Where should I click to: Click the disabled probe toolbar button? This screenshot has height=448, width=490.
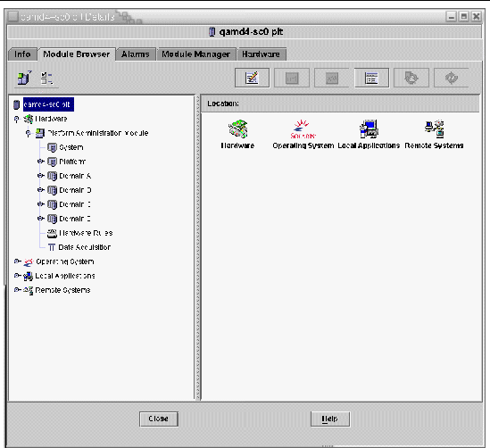[x=331, y=78]
